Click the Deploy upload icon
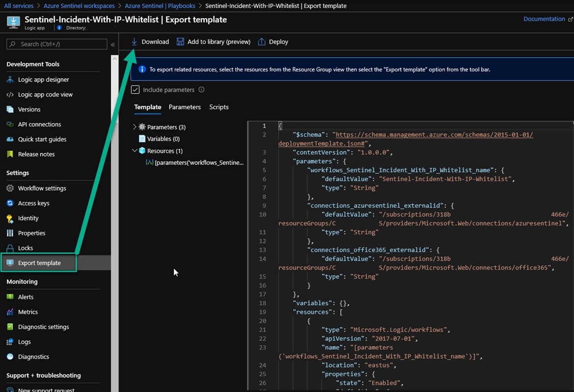 coord(261,42)
